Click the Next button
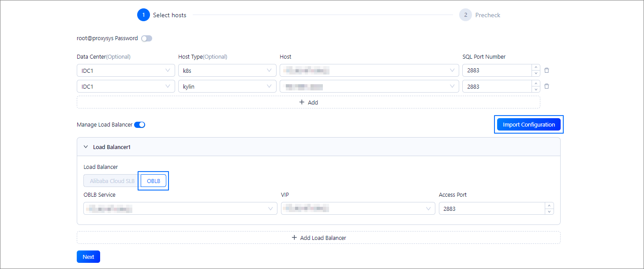Screen dimensions: 644x269 coord(88,257)
